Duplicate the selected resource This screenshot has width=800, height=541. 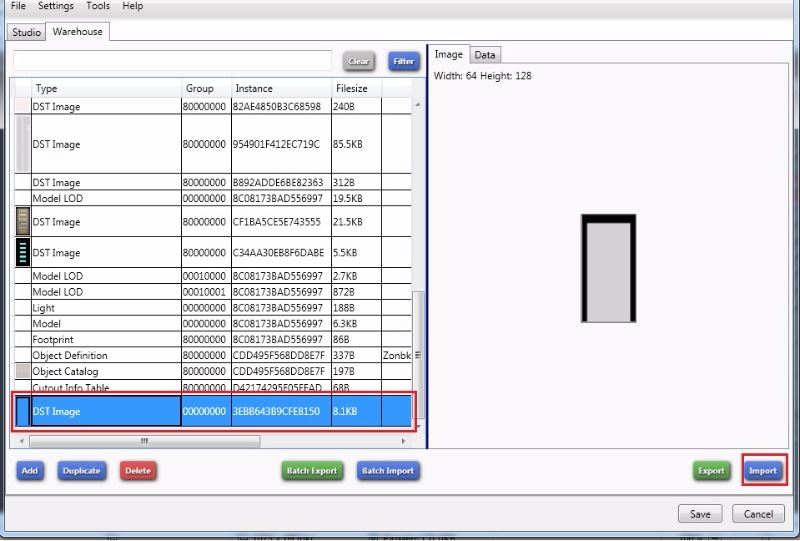click(82, 470)
